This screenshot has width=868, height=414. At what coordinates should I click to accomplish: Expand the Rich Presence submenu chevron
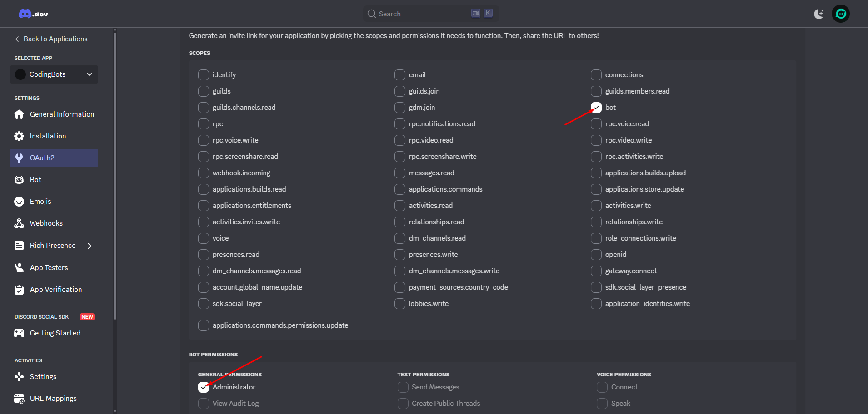(90, 246)
